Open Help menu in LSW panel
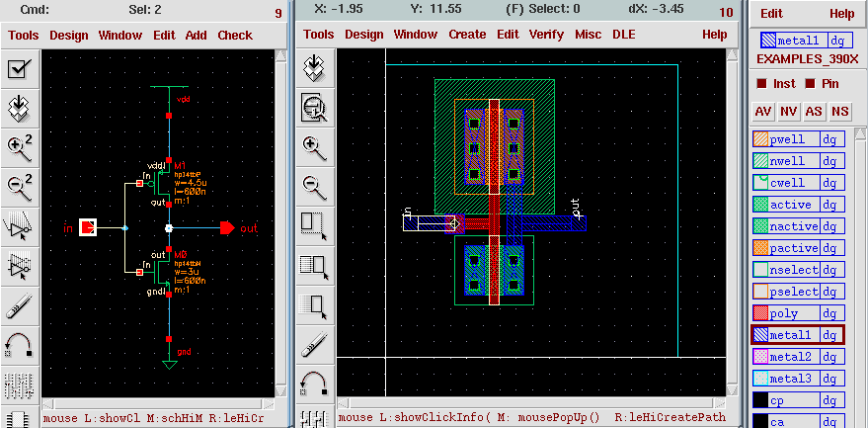This screenshot has height=428, width=868. pyautogui.click(x=841, y=14)
